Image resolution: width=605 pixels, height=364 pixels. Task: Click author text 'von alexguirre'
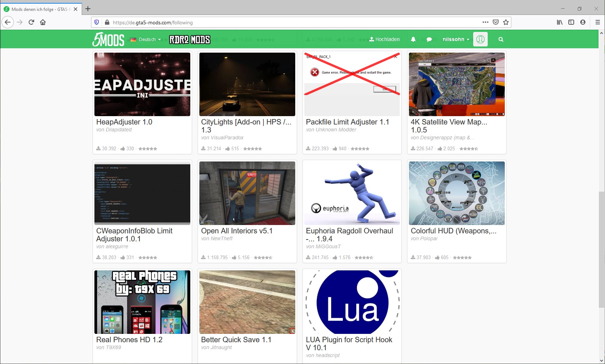(x=112, y=246)
